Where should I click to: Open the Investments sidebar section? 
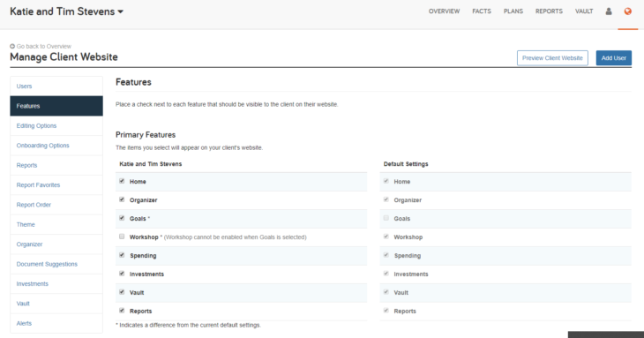(56, 283)
